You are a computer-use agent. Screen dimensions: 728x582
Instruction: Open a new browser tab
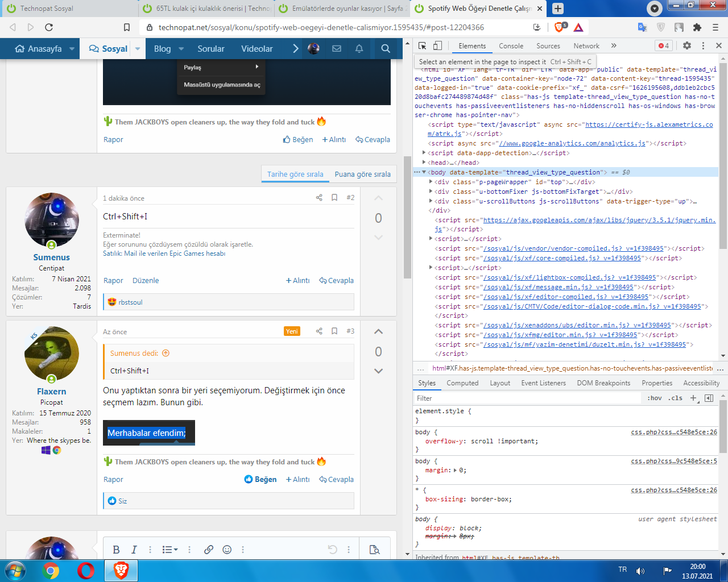coord(558,9)
